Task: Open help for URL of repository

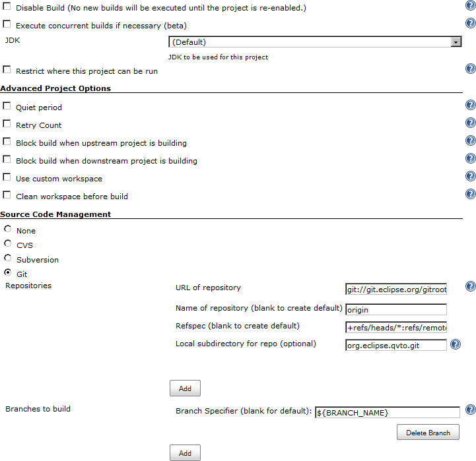Action: click(471, 286)
